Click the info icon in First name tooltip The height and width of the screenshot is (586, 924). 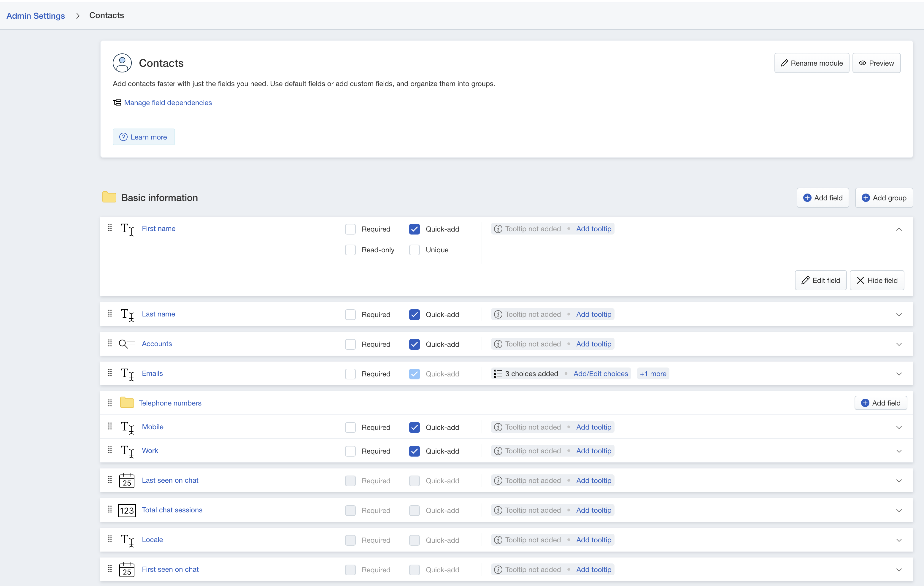[x=498, y=229]
